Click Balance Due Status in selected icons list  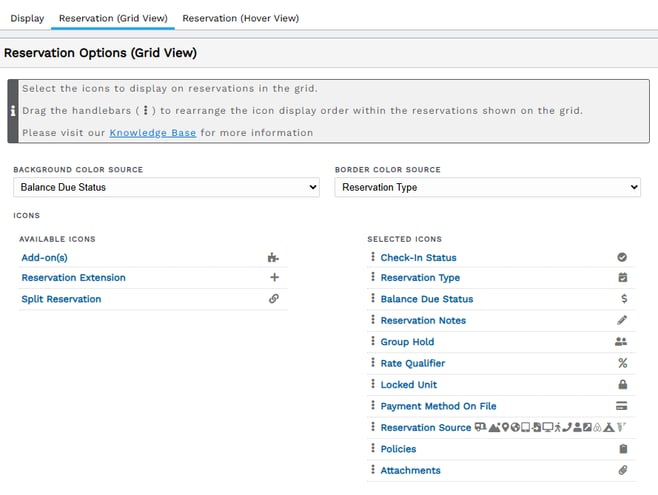point(427,299)
